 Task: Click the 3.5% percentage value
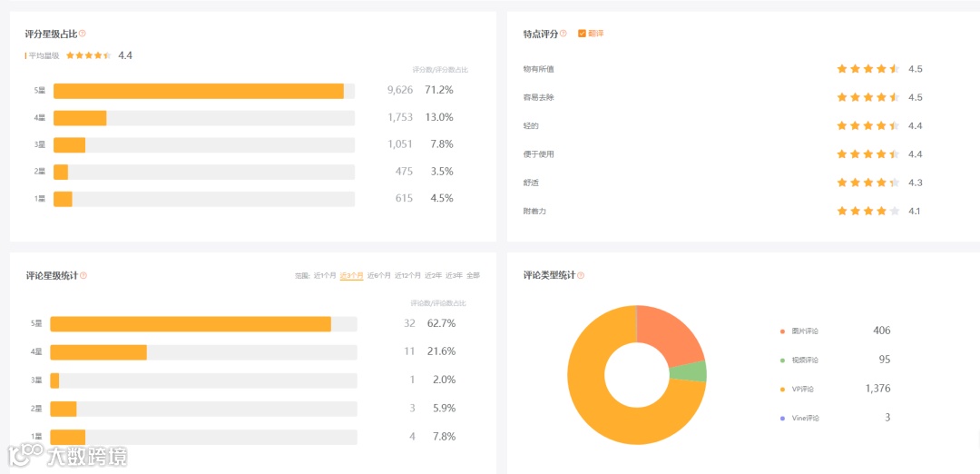pos(442,172)
